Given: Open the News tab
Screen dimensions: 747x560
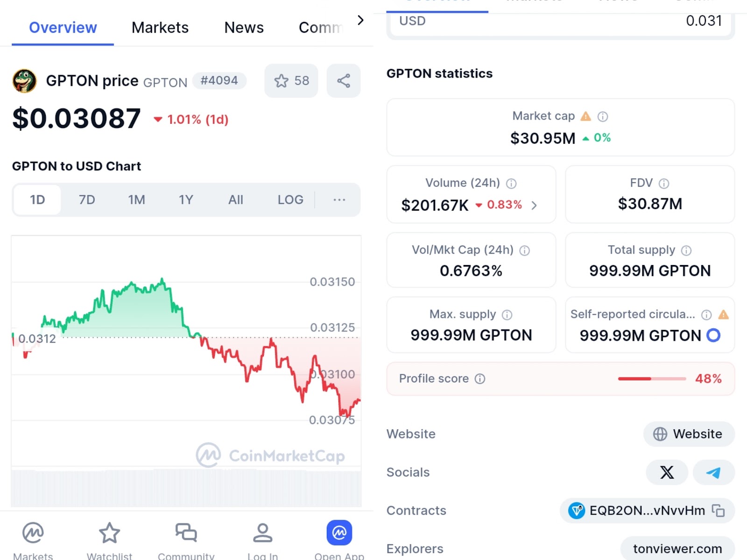Looking at the screenshot, I should click(x=244, y=28).
